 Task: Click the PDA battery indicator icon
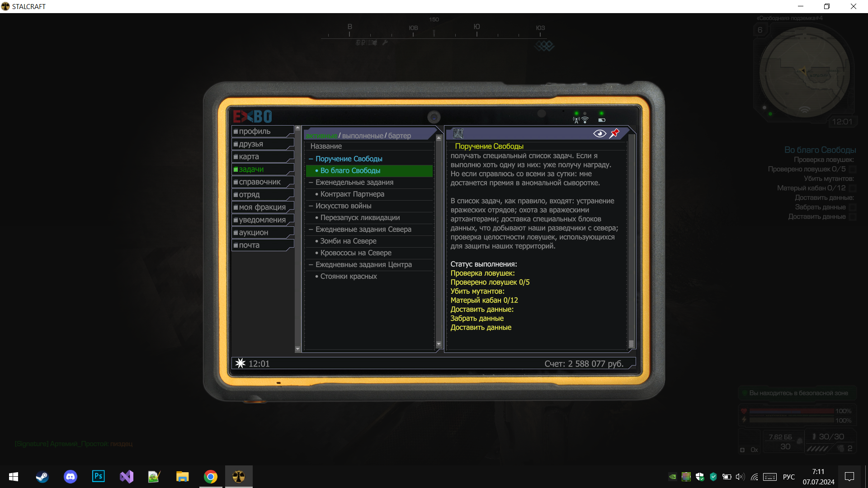pos(602,120)
